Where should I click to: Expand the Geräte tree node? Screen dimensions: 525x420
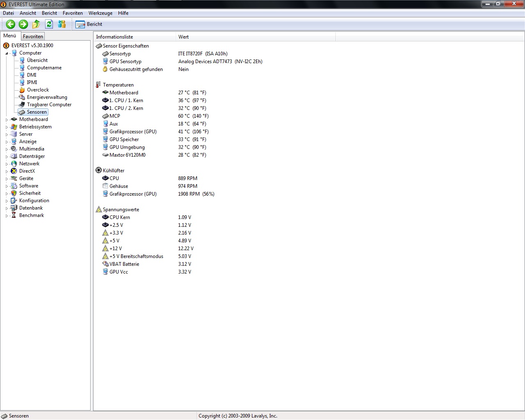coord(7,179)
